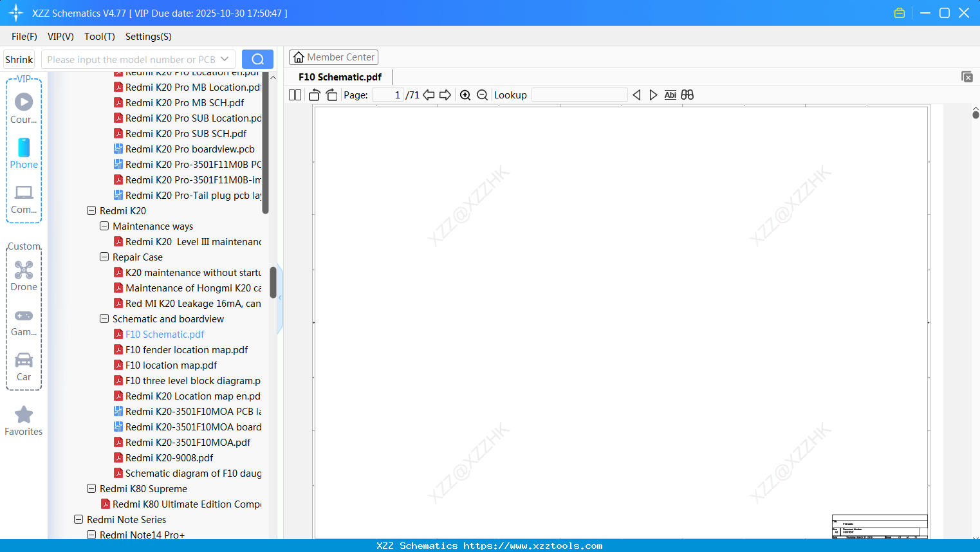Find previous lookup result
Screen dimensions: 980x552
(636, 95)
